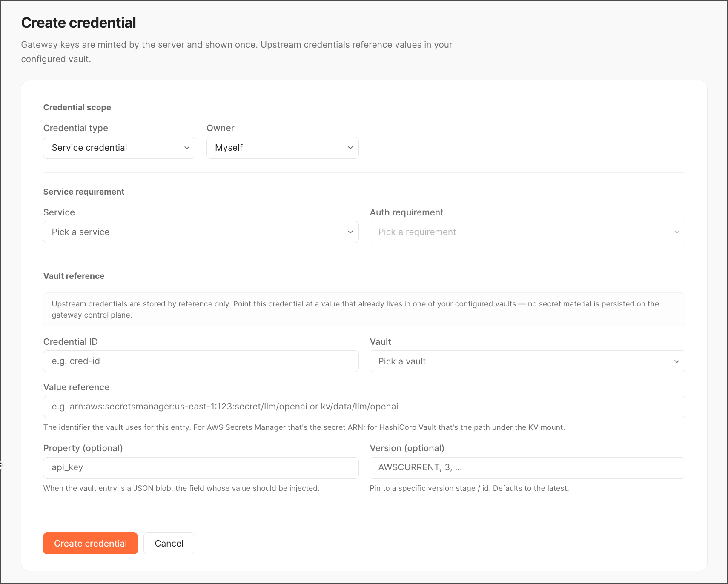The height and width of the screenshot is (584, 728).
Task: Open the Service credential type dropdown
Action: pyautogui.click(x=119, y=148)
